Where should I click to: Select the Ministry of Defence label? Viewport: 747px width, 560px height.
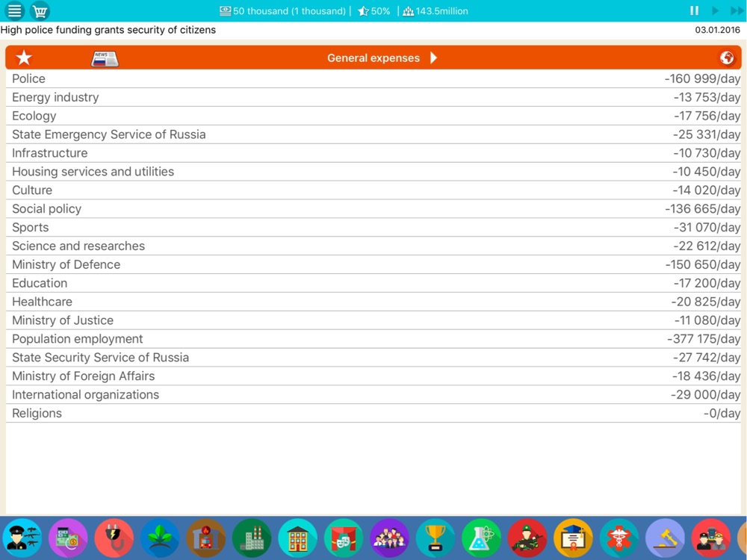(x=66, y=264)
